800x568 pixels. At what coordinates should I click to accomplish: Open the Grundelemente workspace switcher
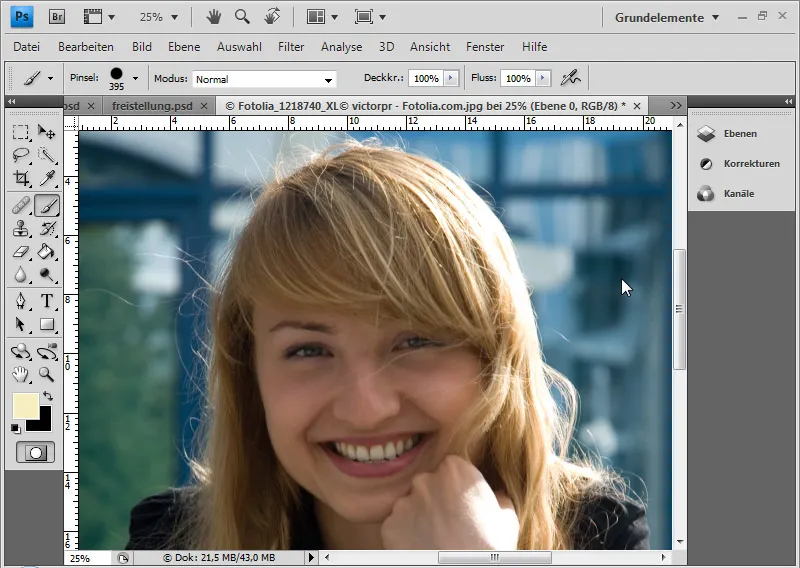click(667, 17)
